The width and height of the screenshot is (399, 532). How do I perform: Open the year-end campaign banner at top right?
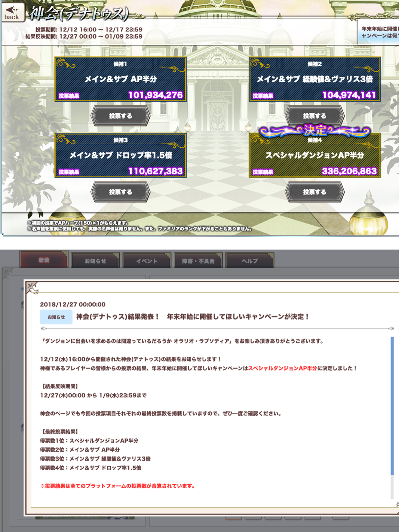point(379,32)
